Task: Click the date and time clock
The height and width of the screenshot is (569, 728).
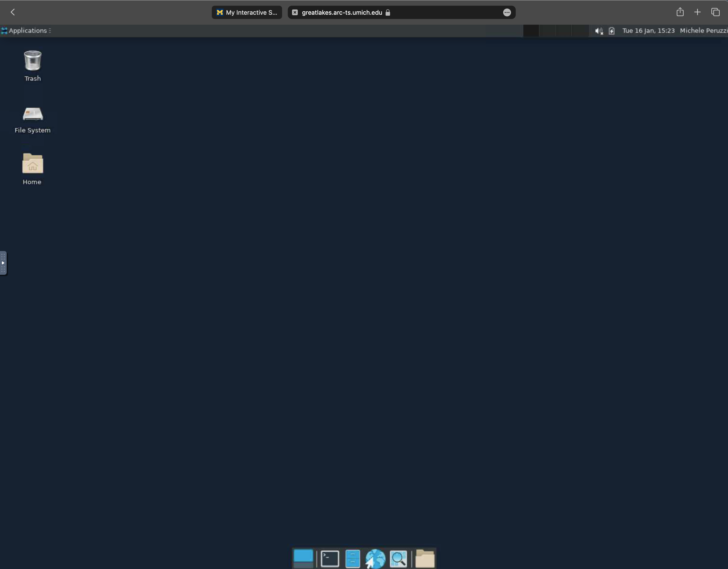Action: point(648,31)
